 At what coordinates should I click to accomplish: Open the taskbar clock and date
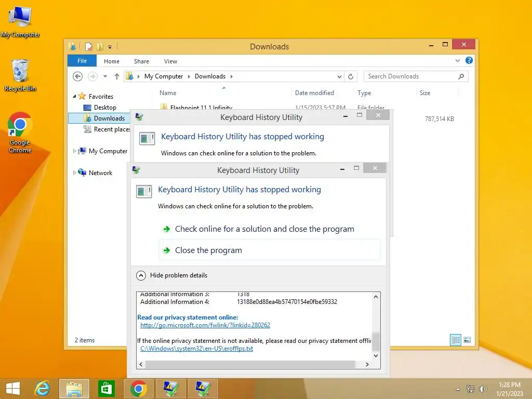click(510, 389)
